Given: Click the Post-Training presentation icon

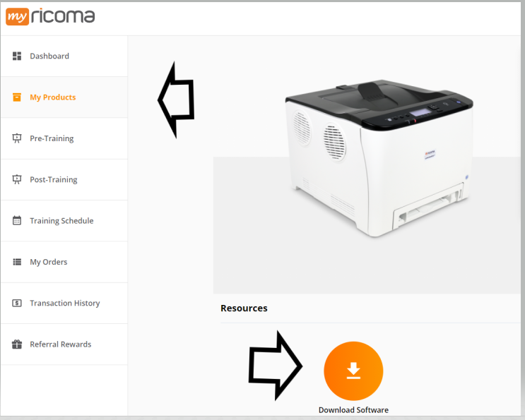Looking at the screenshot, I should click(x=17, y=179).
